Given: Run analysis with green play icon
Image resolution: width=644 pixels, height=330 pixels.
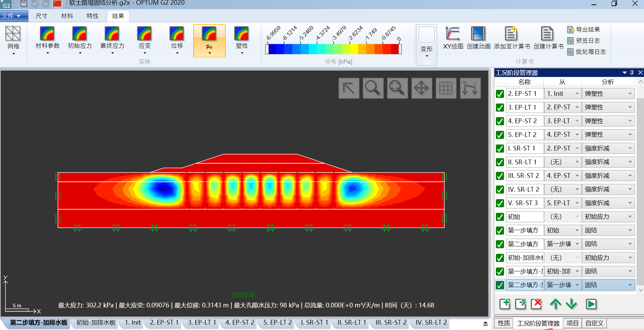Looking at the screenshot, I should coord(591,304).
